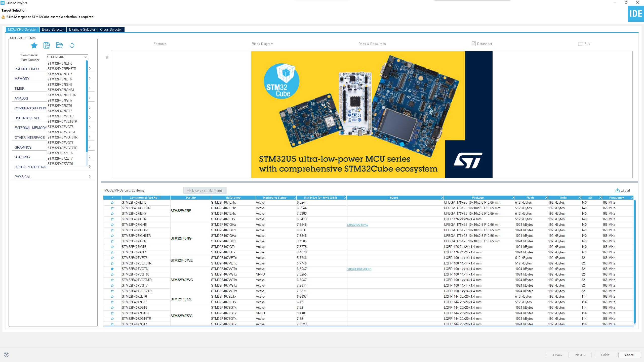The width and height of the screenshot is (644, 362).
Task: Toggle favorite star for STM32F407VGT7TR
Action: point(112,291)
